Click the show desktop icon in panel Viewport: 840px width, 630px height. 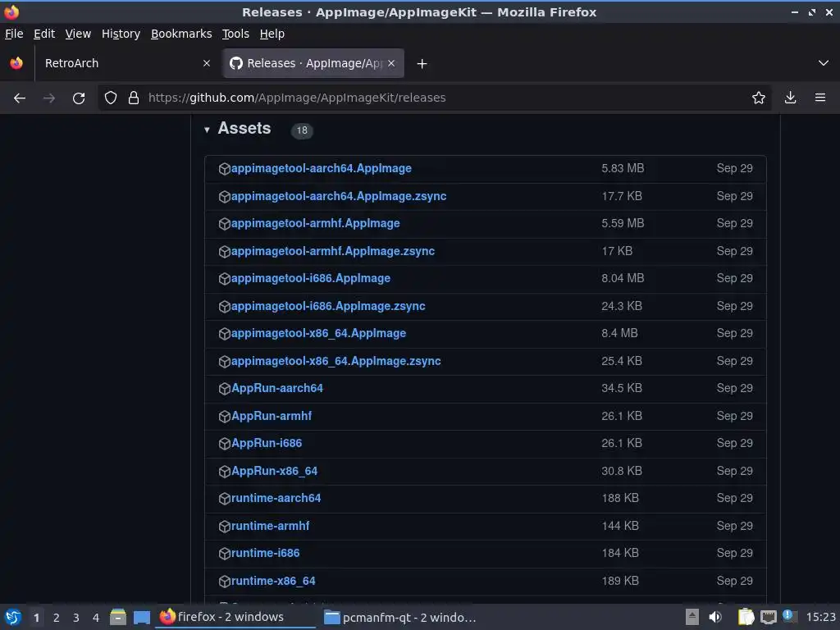point(141,618)
